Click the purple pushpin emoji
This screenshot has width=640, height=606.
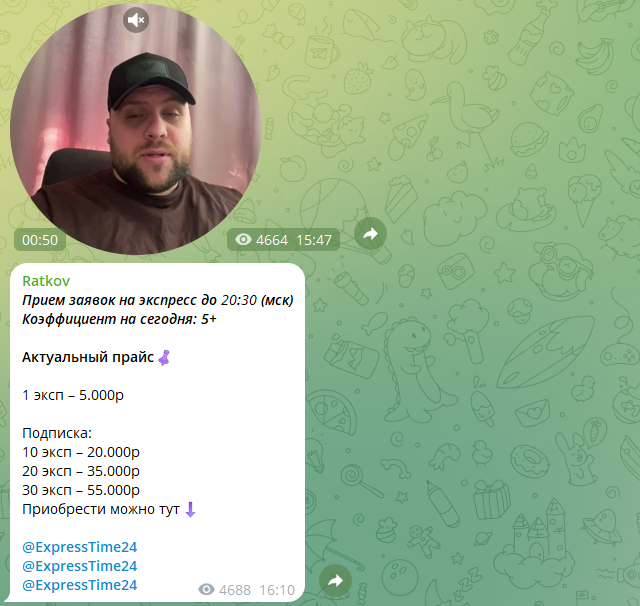point(164,357)
